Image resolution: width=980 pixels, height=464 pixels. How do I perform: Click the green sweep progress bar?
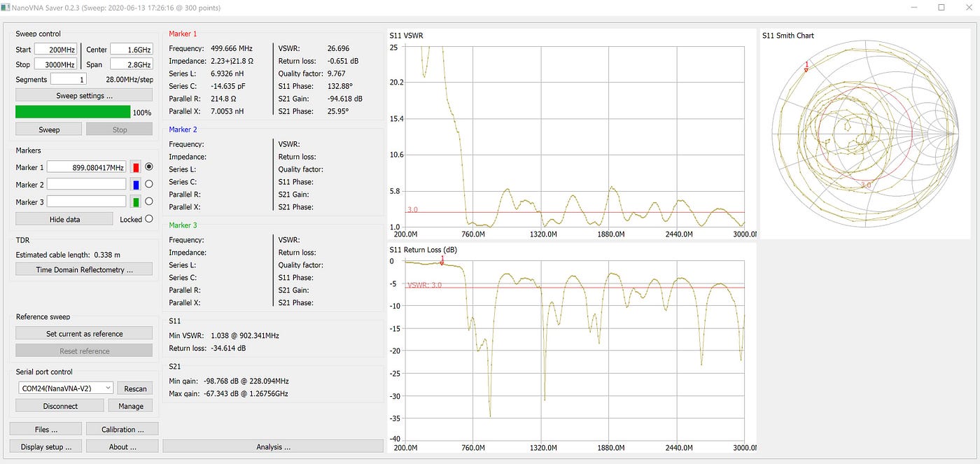[73, 112]
